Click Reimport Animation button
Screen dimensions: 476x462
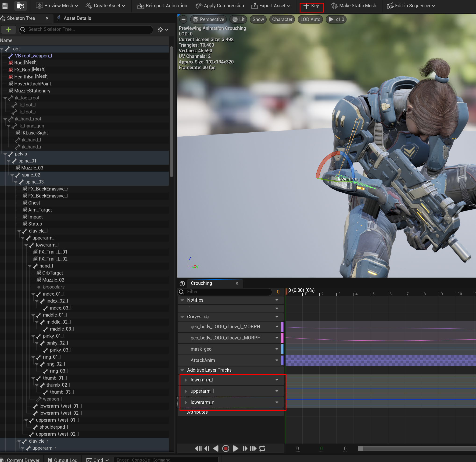click(x=162, y=6)
